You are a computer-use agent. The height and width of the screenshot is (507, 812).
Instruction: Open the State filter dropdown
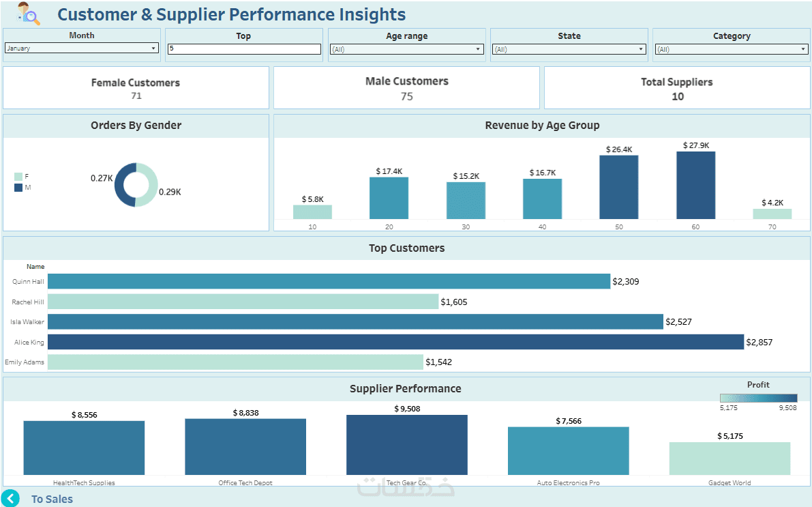[x=569, y=49]
